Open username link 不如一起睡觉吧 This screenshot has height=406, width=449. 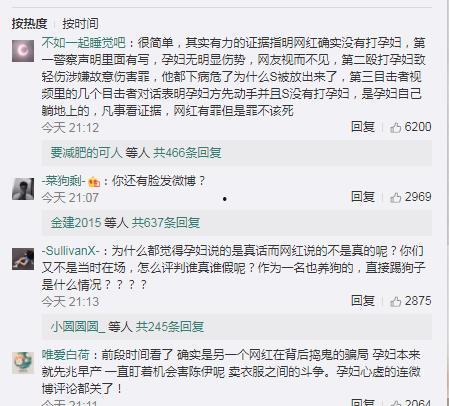[83, 43]
